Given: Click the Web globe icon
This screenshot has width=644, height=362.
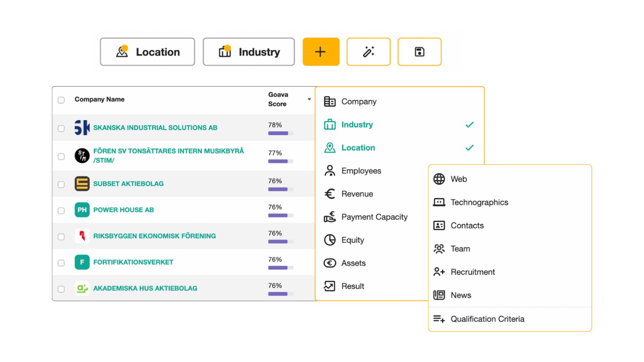Looking at the screenshot, I should [439, 179].
